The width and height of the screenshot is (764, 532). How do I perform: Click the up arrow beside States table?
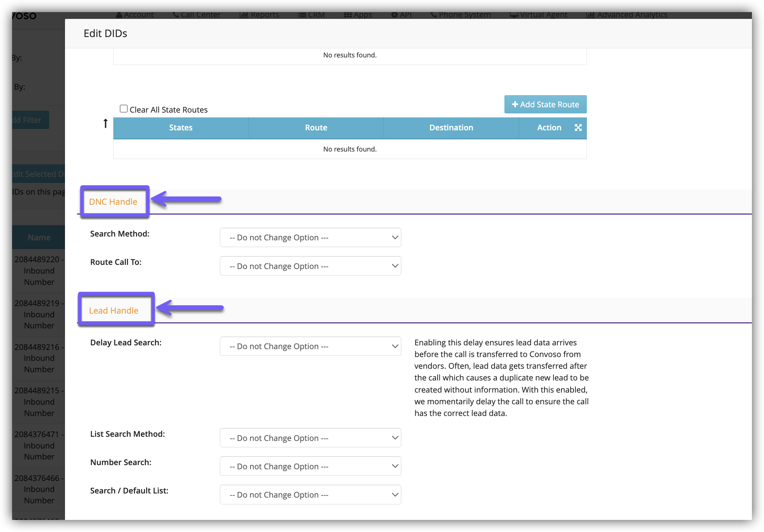point(105,123)
